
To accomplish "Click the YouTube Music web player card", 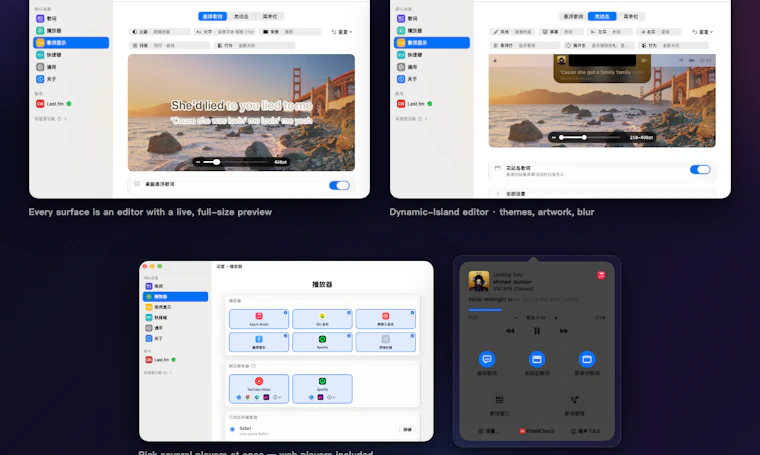I will pos(259,389).
